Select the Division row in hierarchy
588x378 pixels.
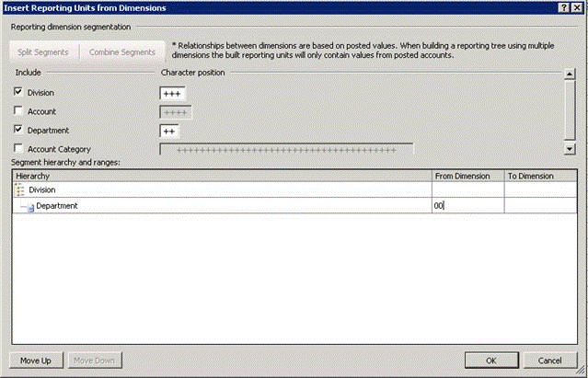(x=294, y=190)
